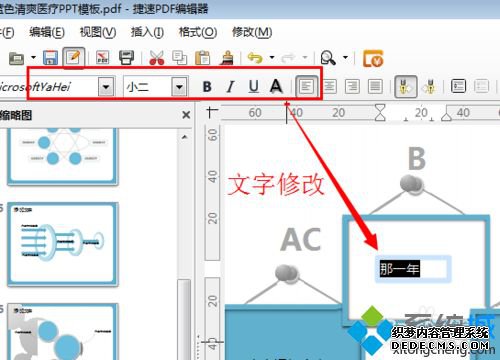500x360 pixels.
Task: Select the thumbnail with blue arrows diagram
Action: (63, 244)
